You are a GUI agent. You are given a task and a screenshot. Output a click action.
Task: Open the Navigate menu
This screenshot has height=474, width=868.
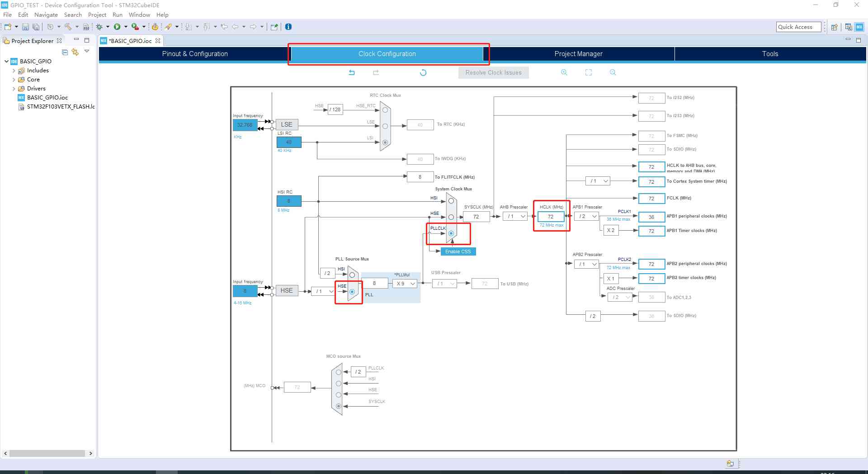pos(46,14)
